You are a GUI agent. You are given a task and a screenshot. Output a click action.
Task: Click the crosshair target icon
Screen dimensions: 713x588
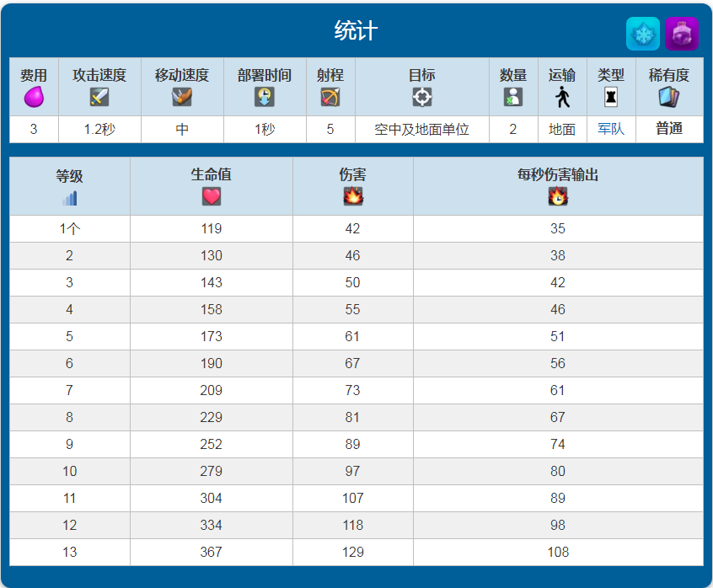click(422, 97)
